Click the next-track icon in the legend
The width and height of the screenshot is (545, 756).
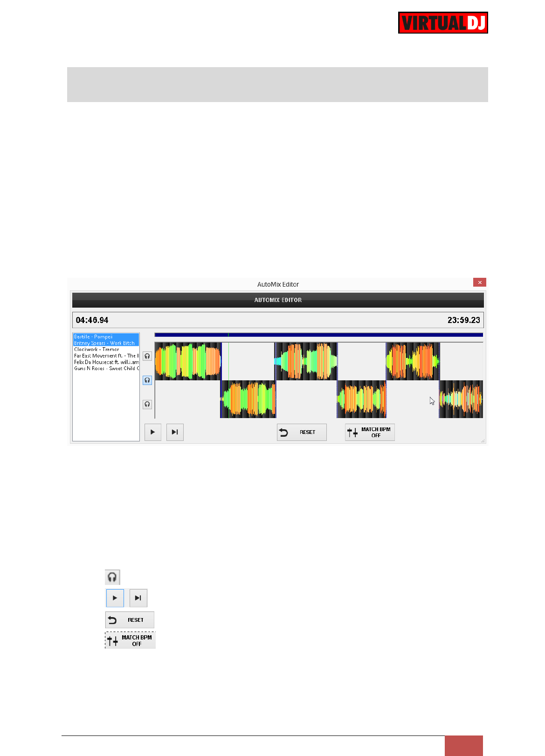[138, 598]
